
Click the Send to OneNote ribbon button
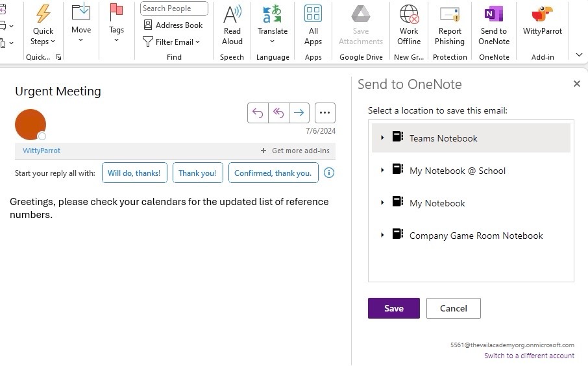494,25
